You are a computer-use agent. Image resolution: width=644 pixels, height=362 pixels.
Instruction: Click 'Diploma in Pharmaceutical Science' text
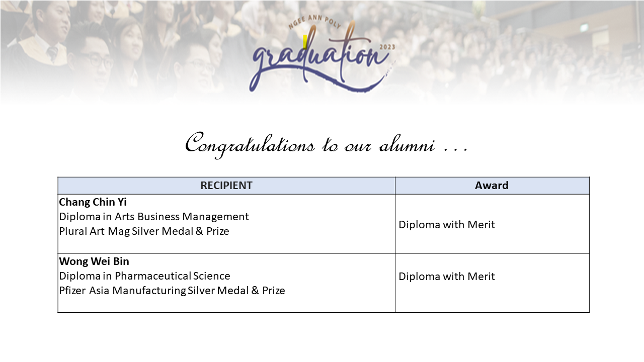pos(144,276)
